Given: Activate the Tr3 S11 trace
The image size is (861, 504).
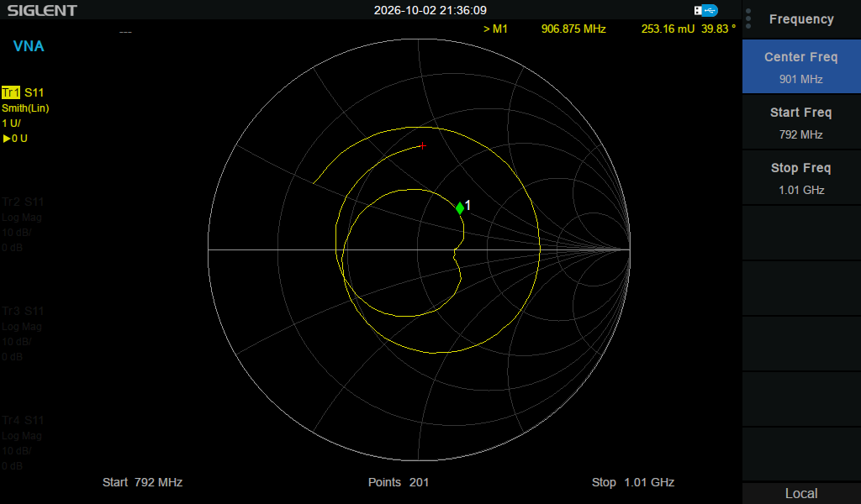Looking at the screenshot, I should [23, 311].
